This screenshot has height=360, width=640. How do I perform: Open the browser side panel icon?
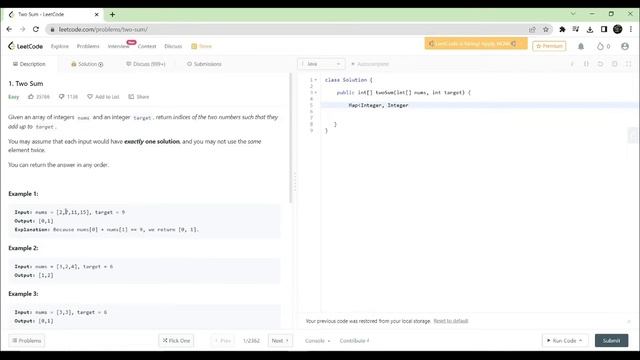tap(604, 29)
